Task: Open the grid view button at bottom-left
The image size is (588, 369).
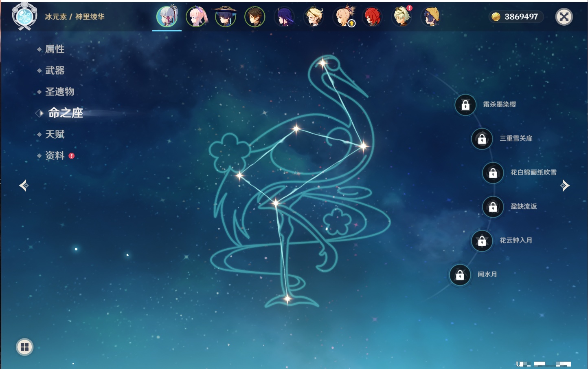Action: tap(24, 347)
